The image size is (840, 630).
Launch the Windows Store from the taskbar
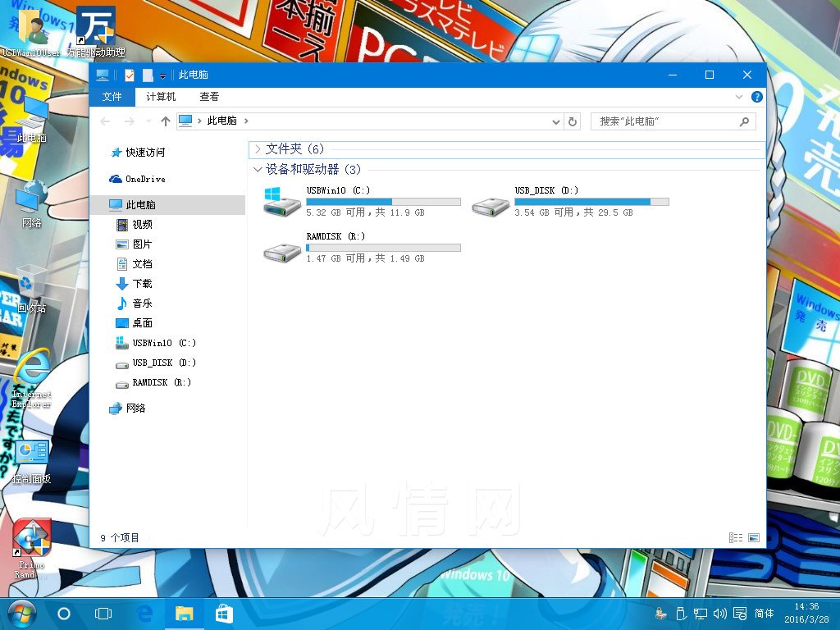[224, 614]
